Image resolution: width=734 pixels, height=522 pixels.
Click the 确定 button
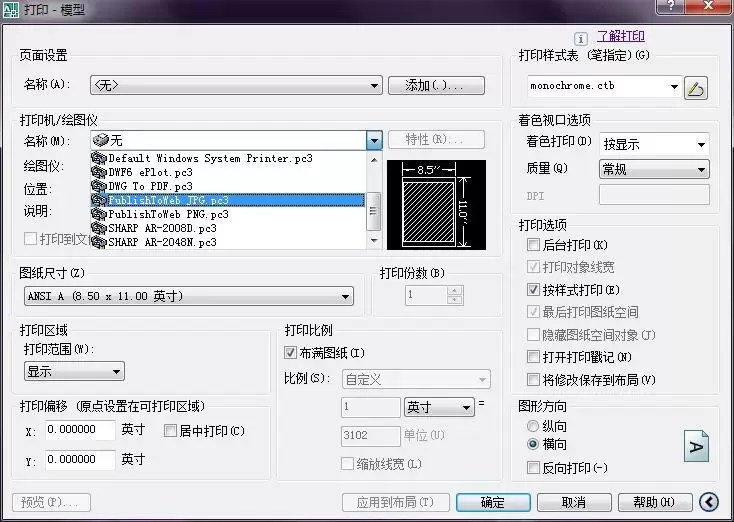[492, 502]
